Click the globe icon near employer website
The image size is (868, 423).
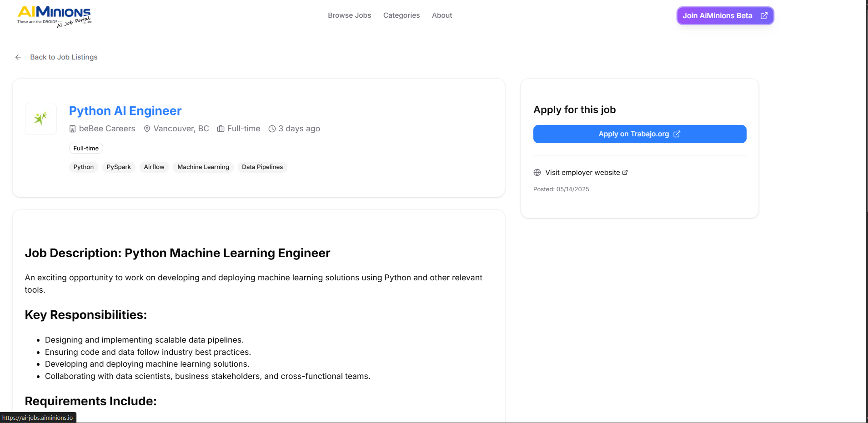pyautogui.click(x=537, y=173)
